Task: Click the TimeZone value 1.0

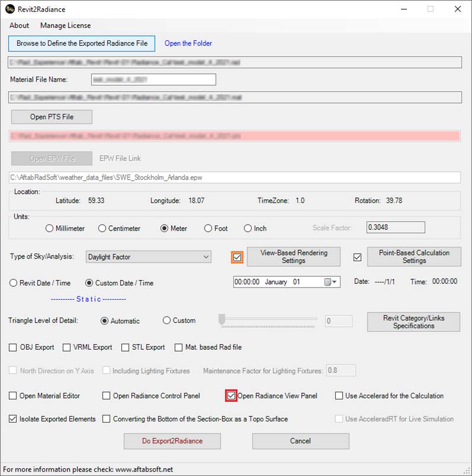Action: (x=300, y=200)
